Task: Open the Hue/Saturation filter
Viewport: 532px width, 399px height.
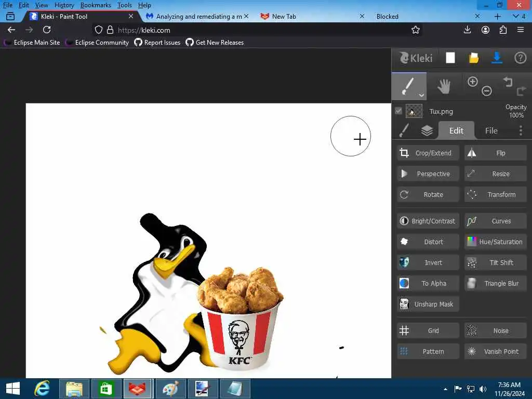Action: 495,242
